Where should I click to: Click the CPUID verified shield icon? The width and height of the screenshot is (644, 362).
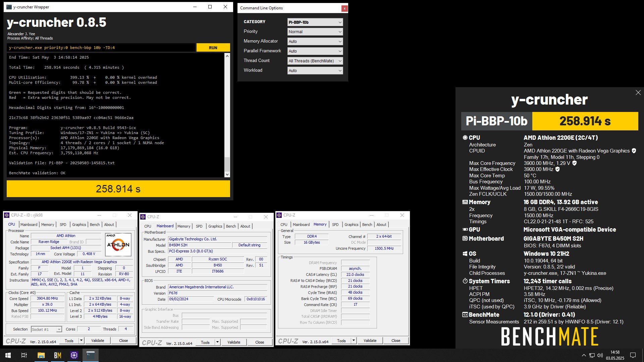click(634, 151)
